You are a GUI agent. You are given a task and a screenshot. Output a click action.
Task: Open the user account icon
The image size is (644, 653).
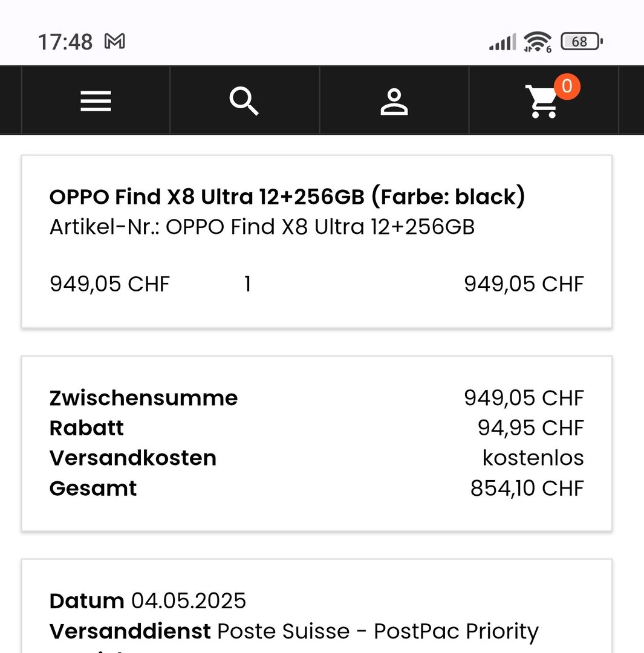point(394,101)
